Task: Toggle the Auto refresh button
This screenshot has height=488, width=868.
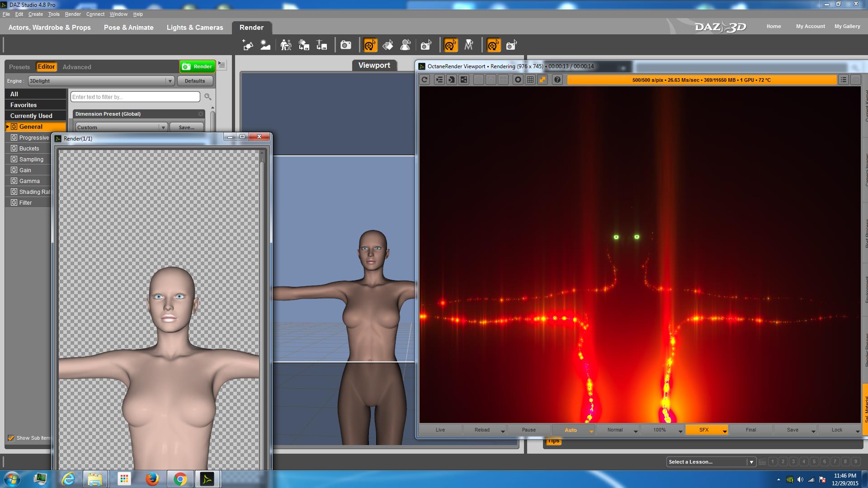Action: pos(571,430)
